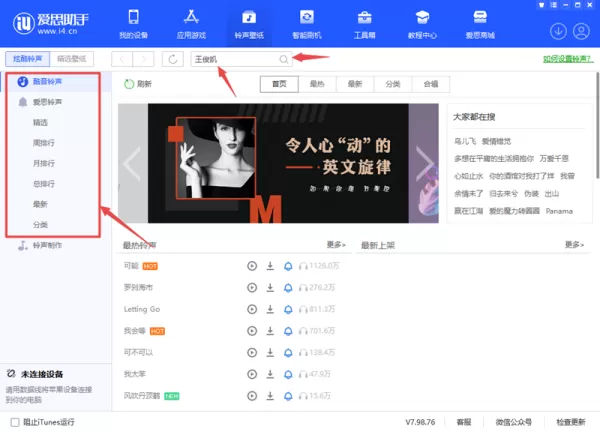Click the bell icon for 罗刹海市
Viewport: 600px width, 432px height.
[x=288, y=287]
